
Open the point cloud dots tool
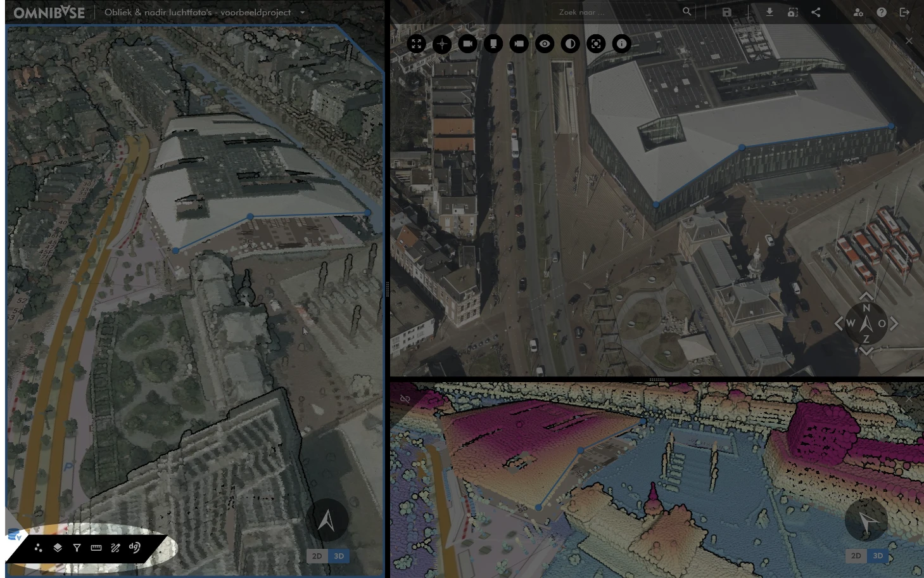click(x=38, y=548)
